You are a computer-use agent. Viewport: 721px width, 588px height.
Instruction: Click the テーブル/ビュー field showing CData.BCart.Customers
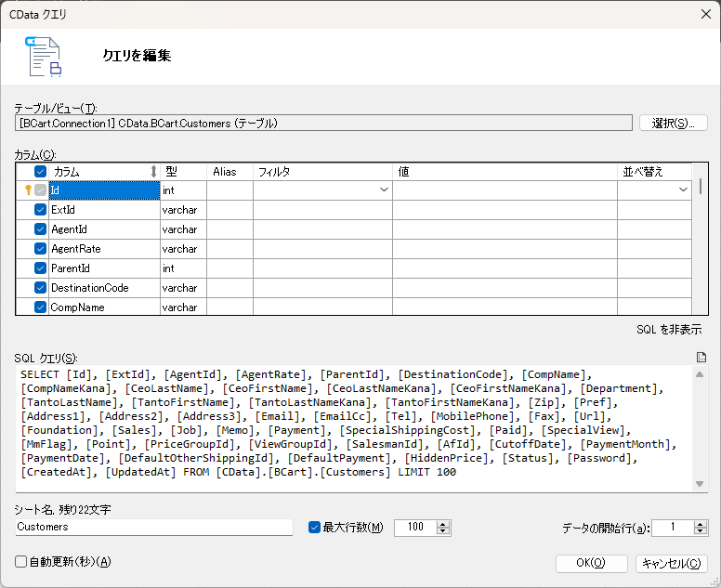[x=323, y=124]
